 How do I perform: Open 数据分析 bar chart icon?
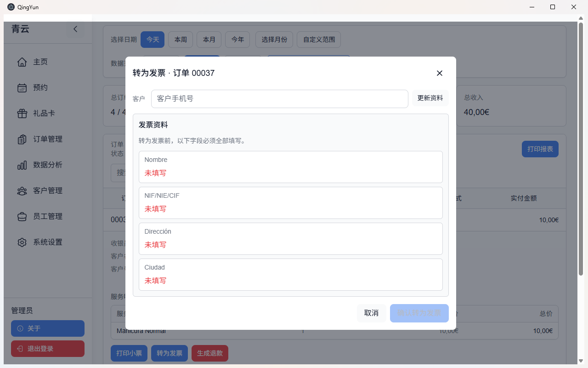pos(22,165)
